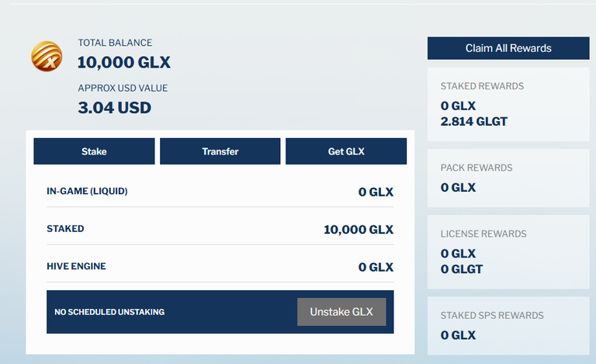
Task: Select the Staked balance label
Action: click(x=65, y=229)
